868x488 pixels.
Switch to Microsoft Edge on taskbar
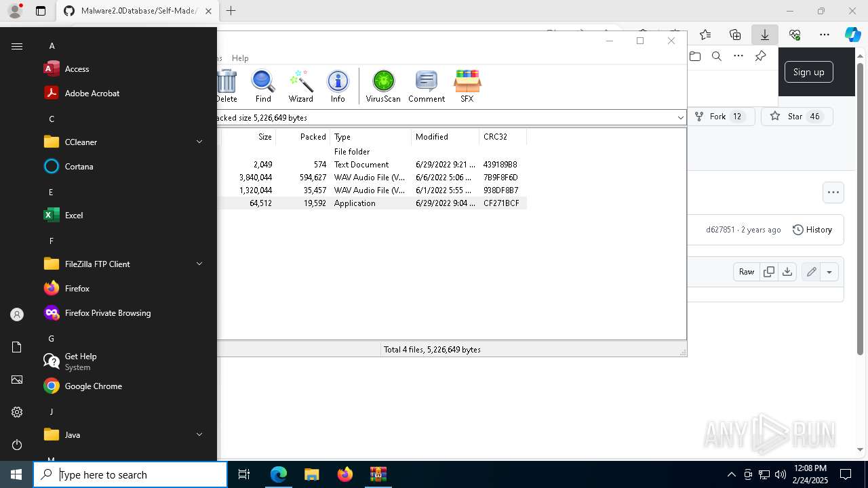[279, 474]
